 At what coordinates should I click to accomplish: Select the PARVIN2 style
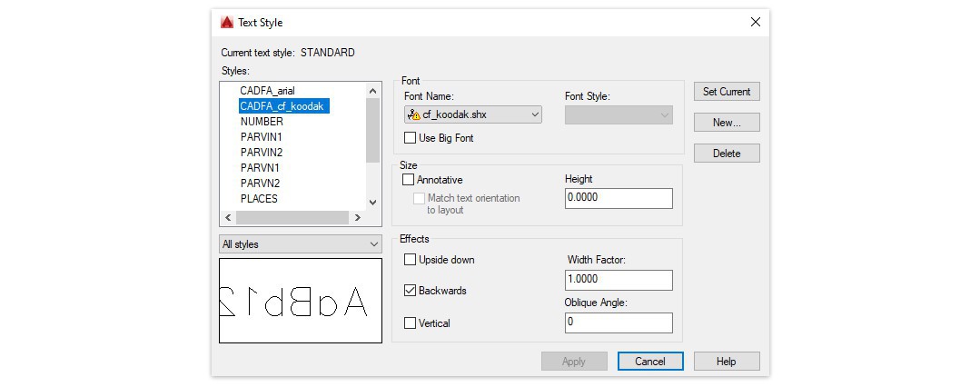tap(262, 153)
